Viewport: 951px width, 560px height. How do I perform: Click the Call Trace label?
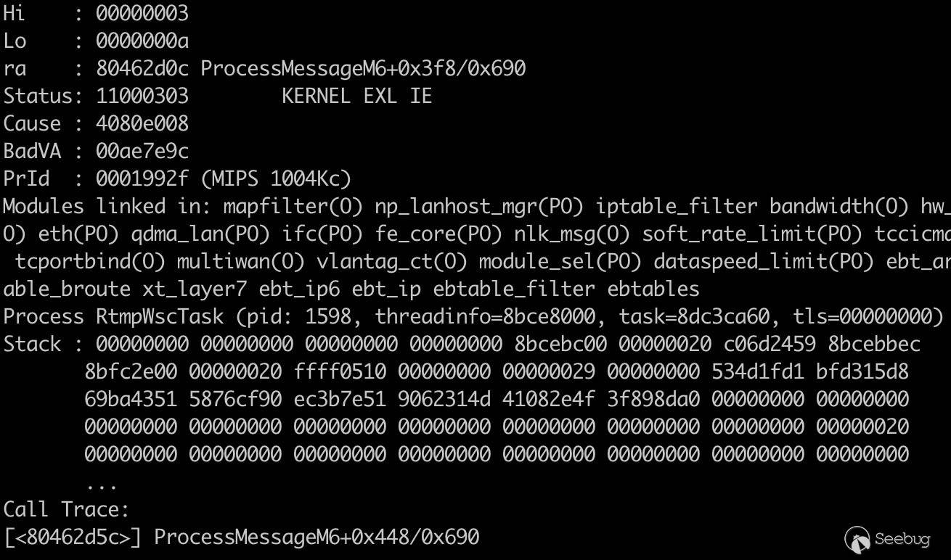click(66, 509)
